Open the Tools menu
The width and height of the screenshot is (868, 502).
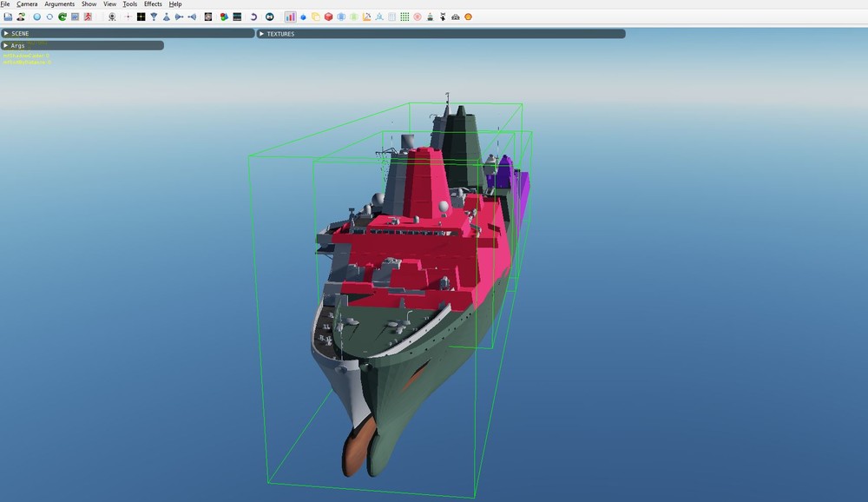[129, 4]
